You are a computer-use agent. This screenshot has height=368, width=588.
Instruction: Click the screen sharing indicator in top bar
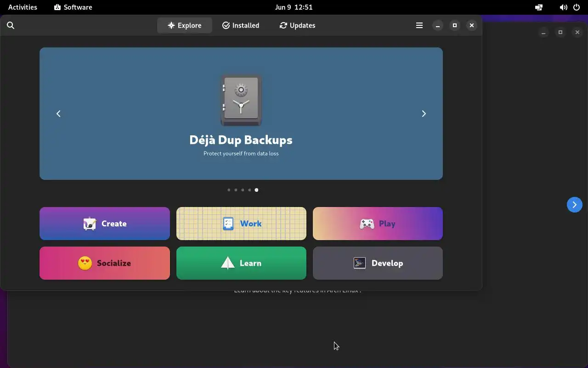tap(539, 7)
